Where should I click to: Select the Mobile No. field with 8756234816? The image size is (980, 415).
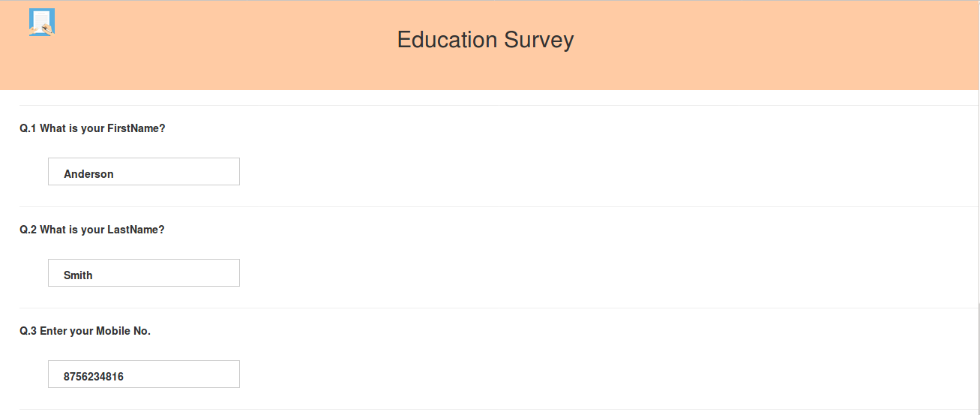point(144,374)
